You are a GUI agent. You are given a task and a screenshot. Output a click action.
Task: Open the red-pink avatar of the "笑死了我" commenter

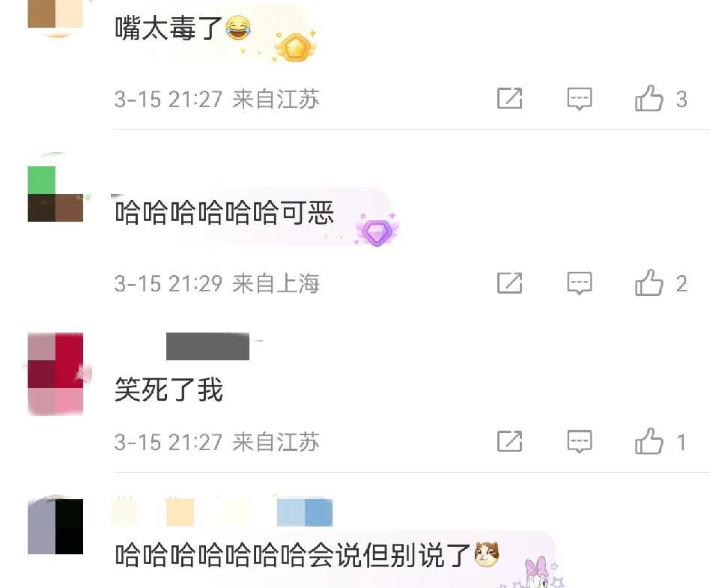pyautogui.click(x=55, y=374)
